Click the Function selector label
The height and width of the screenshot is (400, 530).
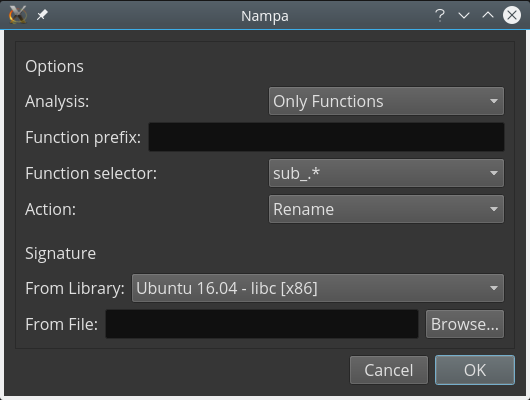[91, 173]
